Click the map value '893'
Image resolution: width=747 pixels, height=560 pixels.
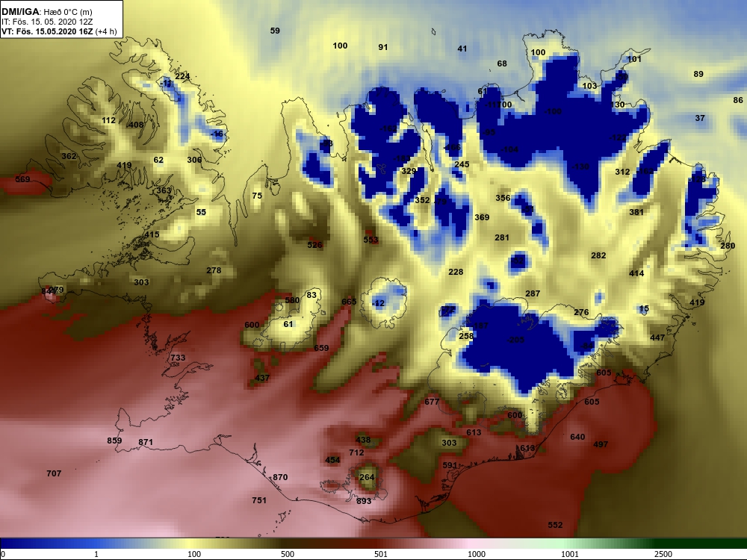(364, 501)
